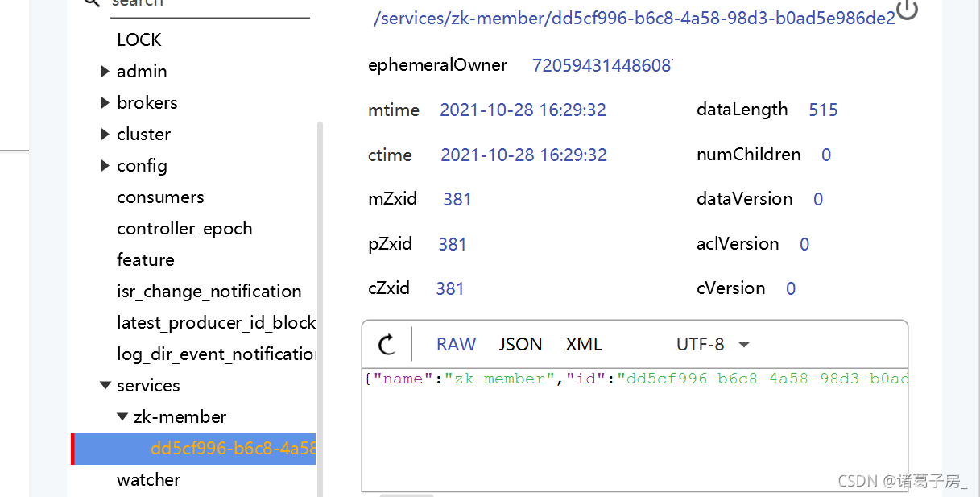Select the controller_epoch node
Screen dimensions: 980x497
click(x=184, y=228)
